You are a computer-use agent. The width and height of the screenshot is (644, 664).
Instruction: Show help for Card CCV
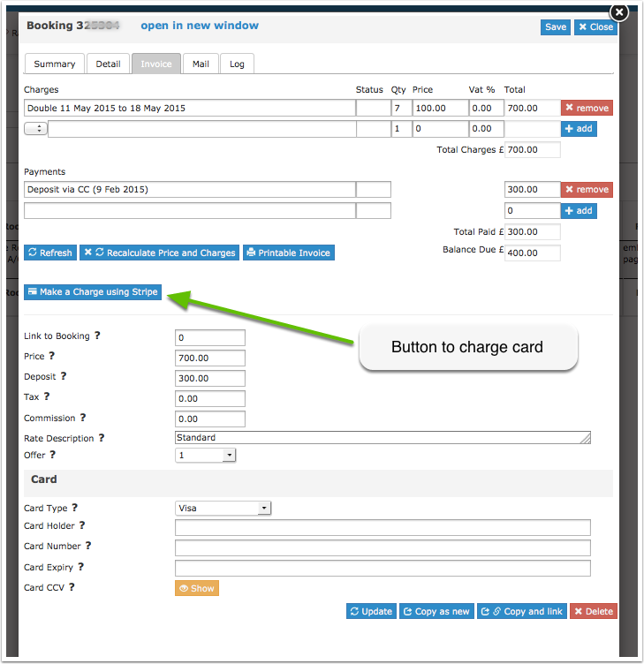[x=72, y=587]
